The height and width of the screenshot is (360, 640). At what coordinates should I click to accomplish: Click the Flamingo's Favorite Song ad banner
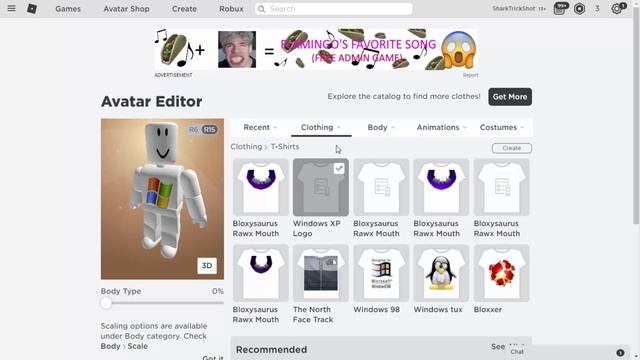click(316, 50)
